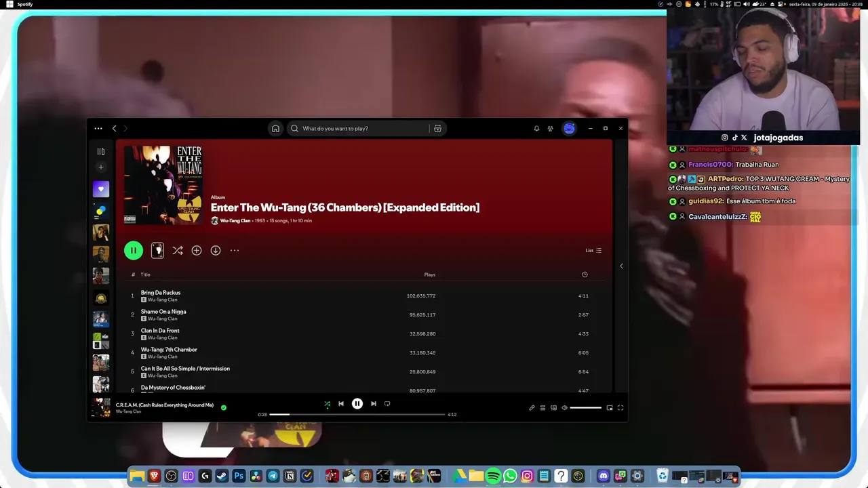Viewport: 868px width, 488px height.
Task: Sort by duration clock icon
Action: (585, 274)
